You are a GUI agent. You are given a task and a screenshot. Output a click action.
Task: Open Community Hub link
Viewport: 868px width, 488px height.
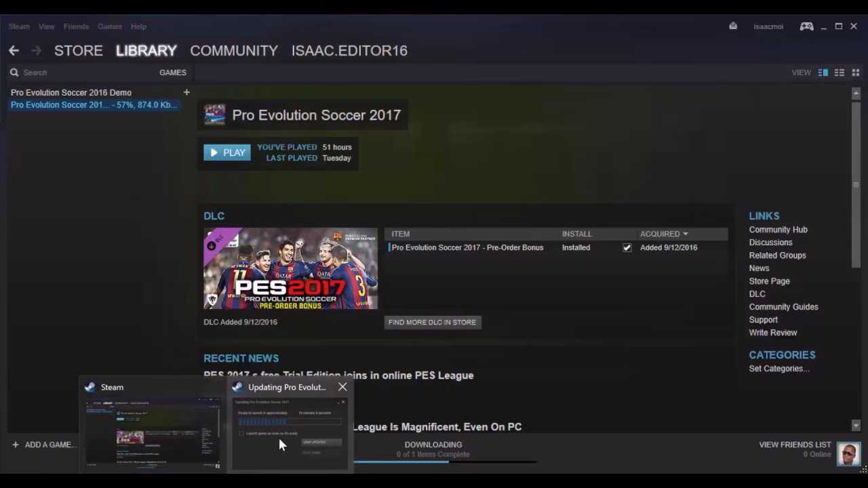(x=778, y=230)
